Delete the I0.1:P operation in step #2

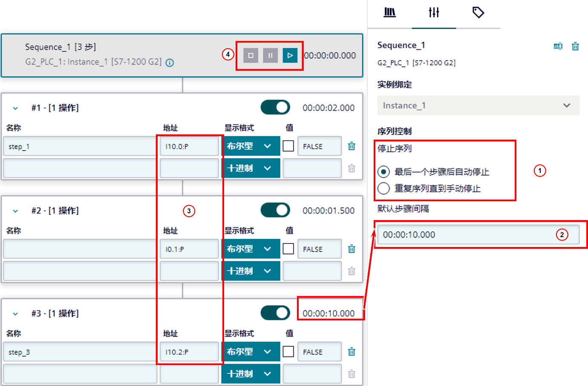351,249
